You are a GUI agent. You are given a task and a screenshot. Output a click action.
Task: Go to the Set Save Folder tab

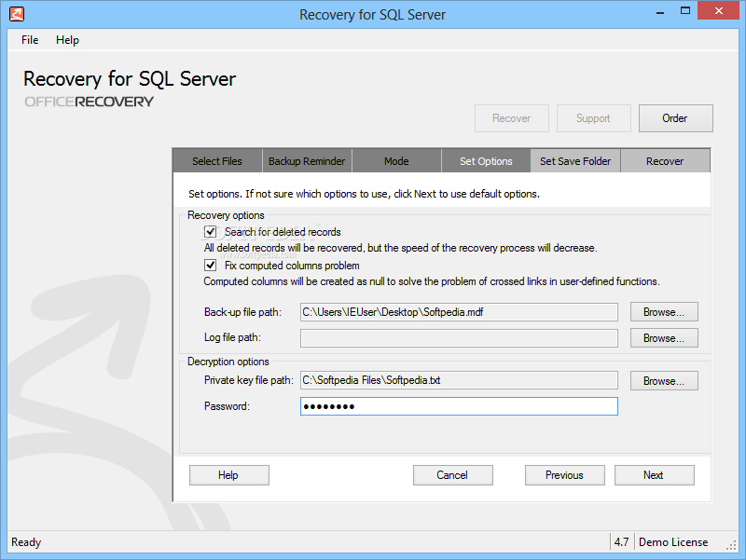coord(575,161)
